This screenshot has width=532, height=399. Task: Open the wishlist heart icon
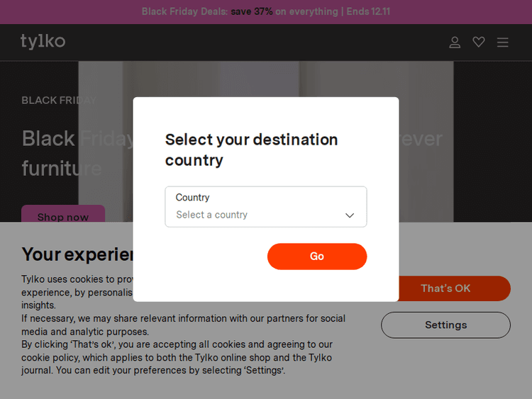479,43
